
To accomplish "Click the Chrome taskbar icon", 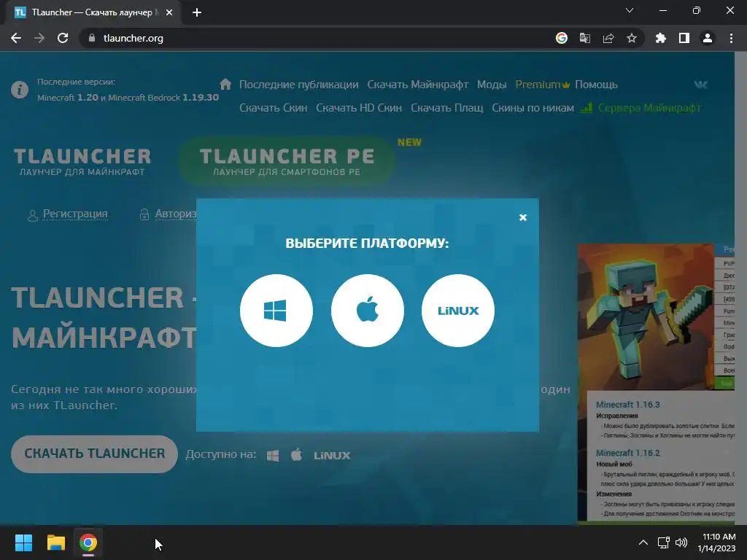I will point(88,542).
